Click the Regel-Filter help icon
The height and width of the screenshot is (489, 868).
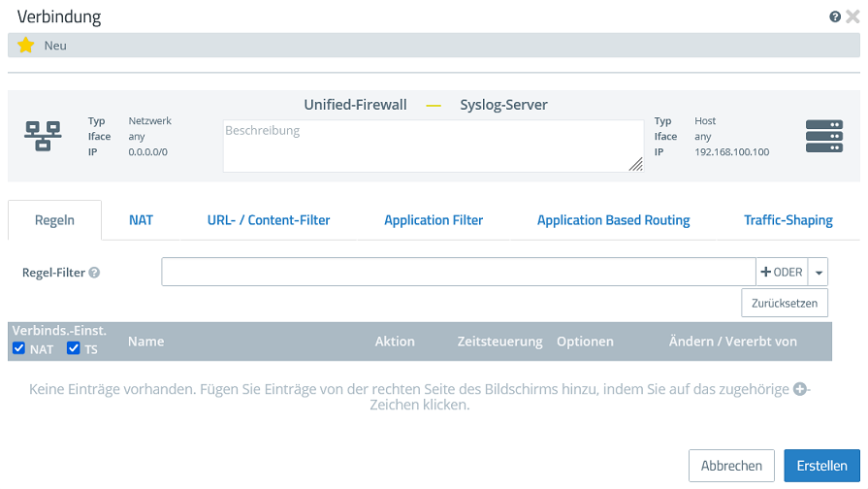click(94, 273)
